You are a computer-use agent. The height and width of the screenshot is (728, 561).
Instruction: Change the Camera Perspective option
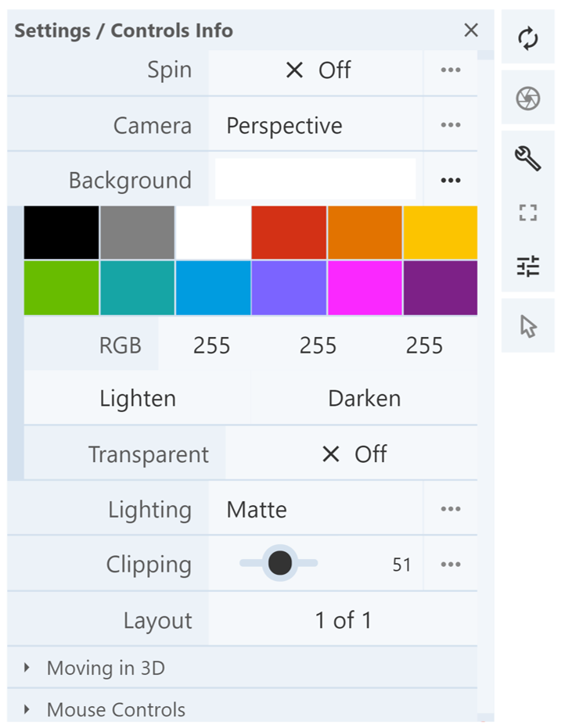(x=315, y=126)
